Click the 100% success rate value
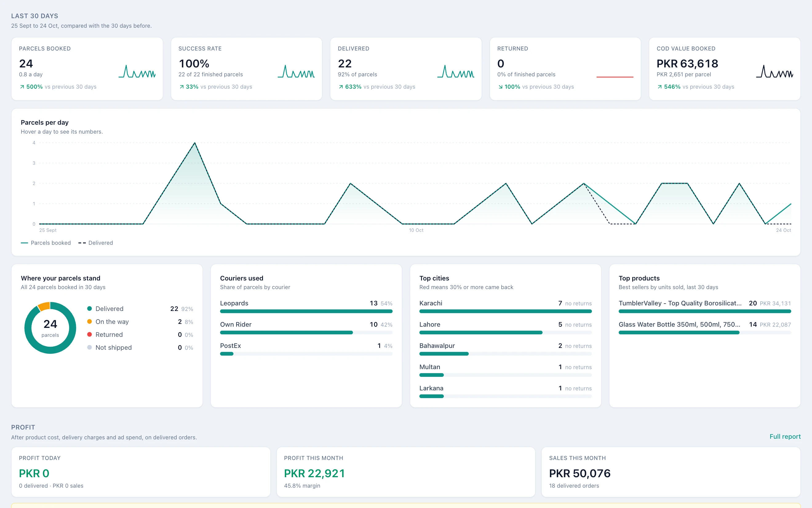The height and width of the screenshot is (508, 812). point(194,63)
